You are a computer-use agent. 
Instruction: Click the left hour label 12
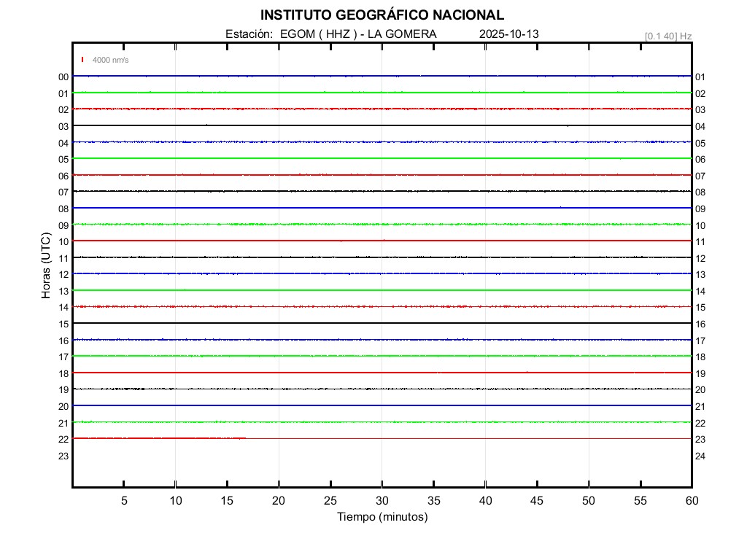pos(63,274)
